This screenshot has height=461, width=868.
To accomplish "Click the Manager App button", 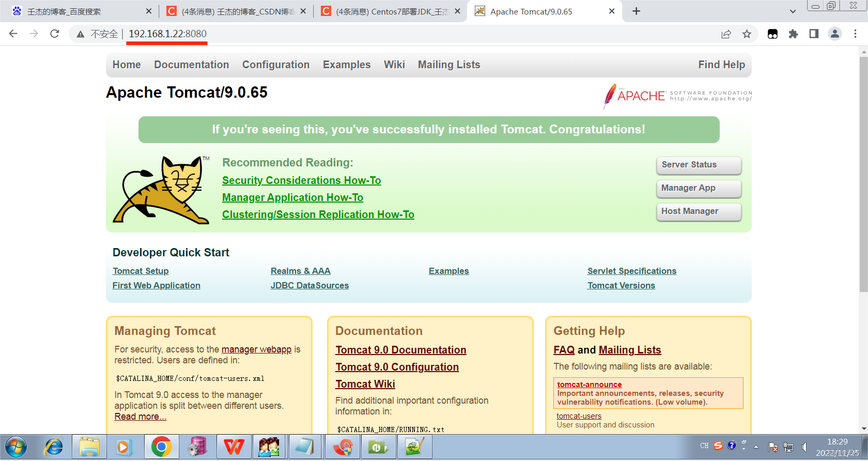I will click(699, 188).
